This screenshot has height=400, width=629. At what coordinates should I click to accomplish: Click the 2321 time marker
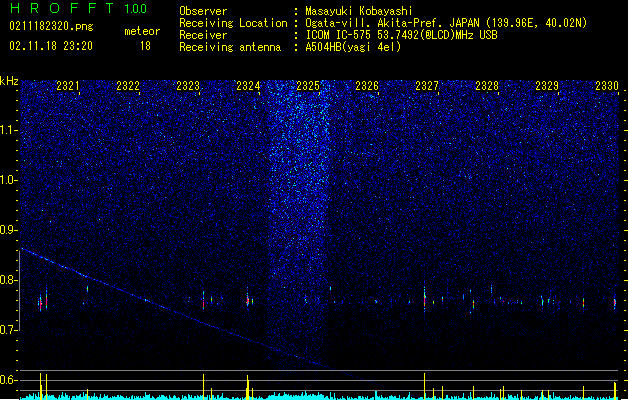point(68,86)
